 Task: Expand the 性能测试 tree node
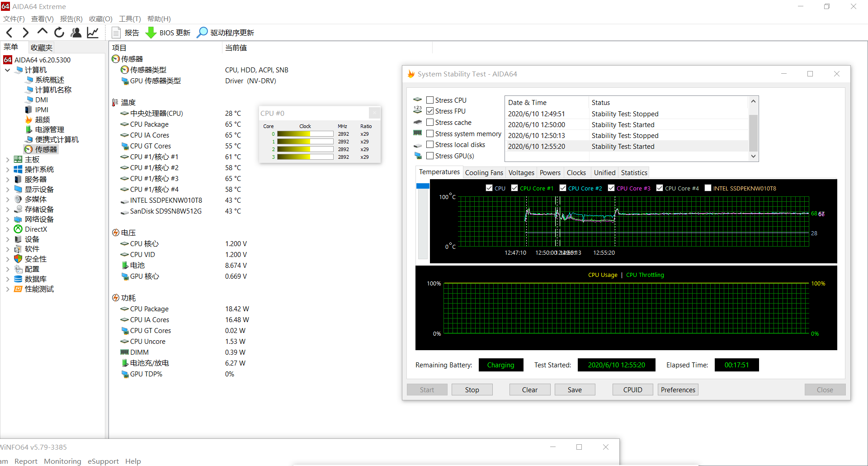[8, 289]
